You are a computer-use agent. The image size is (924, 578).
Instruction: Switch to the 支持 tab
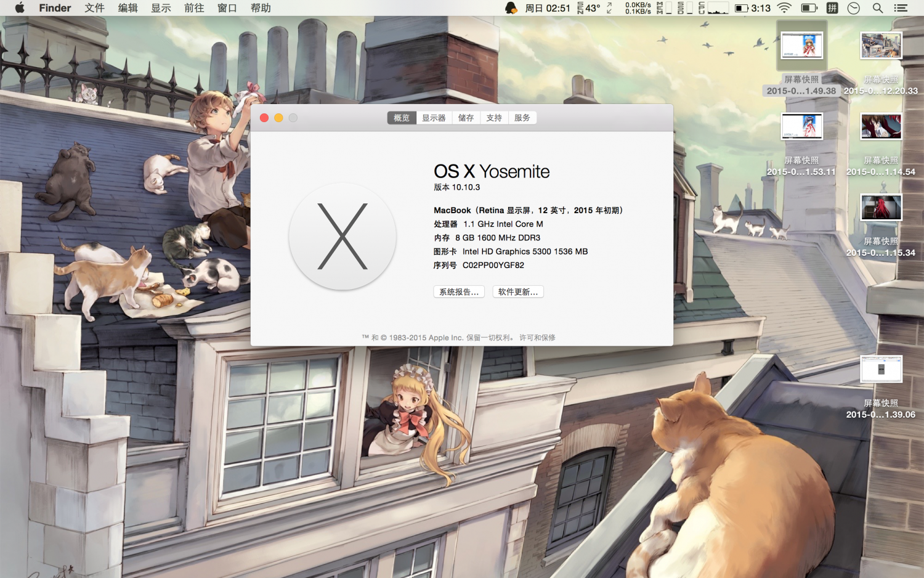coord(494,118)
